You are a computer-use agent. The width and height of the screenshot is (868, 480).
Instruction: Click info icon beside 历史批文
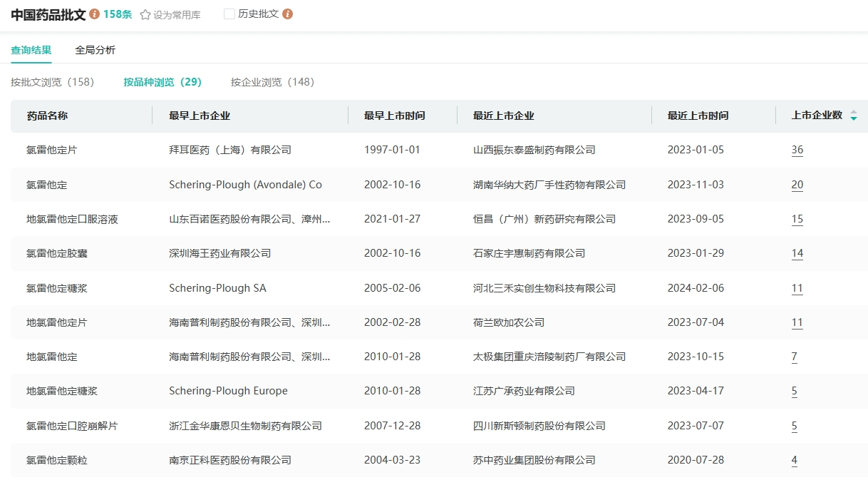pos(288,14)
